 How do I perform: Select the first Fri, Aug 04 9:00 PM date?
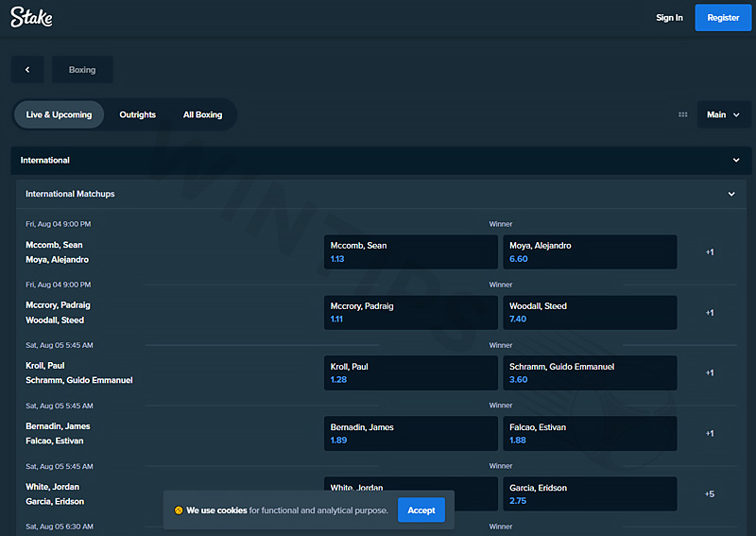[58, 224]
